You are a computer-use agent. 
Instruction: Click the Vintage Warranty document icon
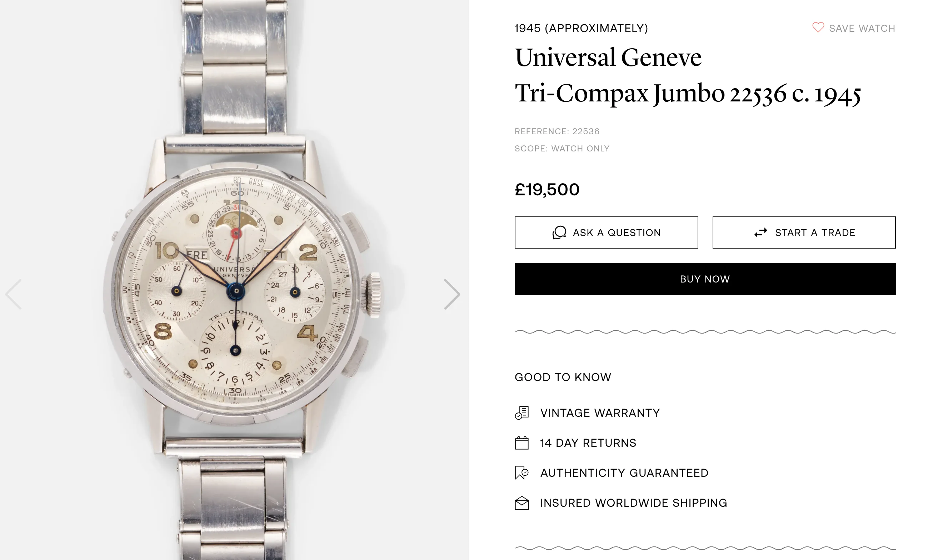[x=522, y=413]
